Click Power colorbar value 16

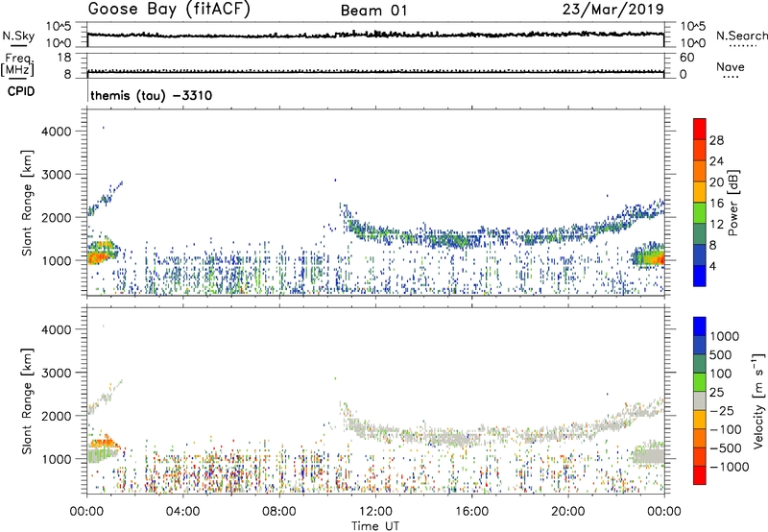click(x=716, y=204)
